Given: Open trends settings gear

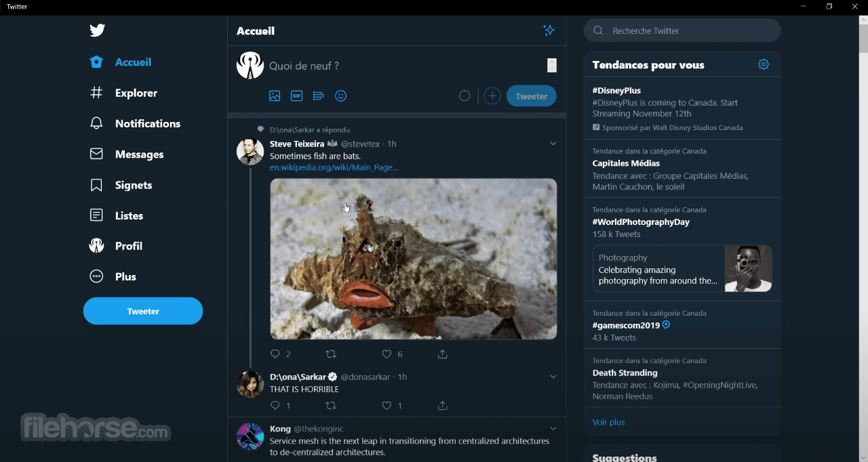Looking at the screenshot, I should tap(764, 64).
